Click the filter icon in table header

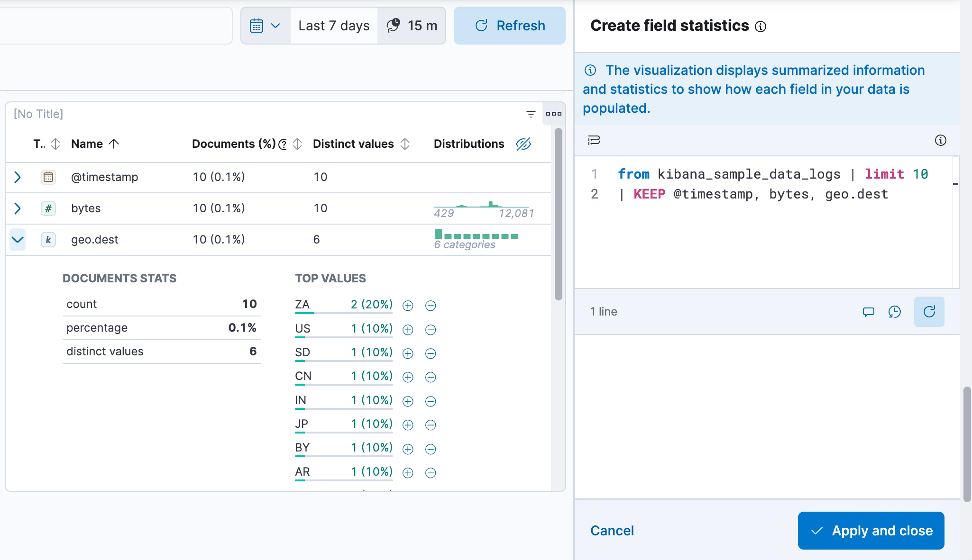(x=531, y=113)
